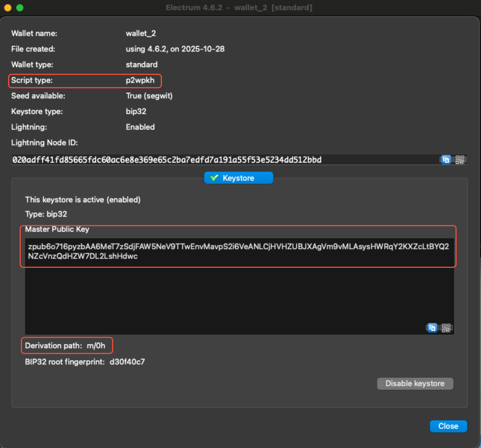Select the Keystore tab button
481x448 pixels.
click(238, 178)
